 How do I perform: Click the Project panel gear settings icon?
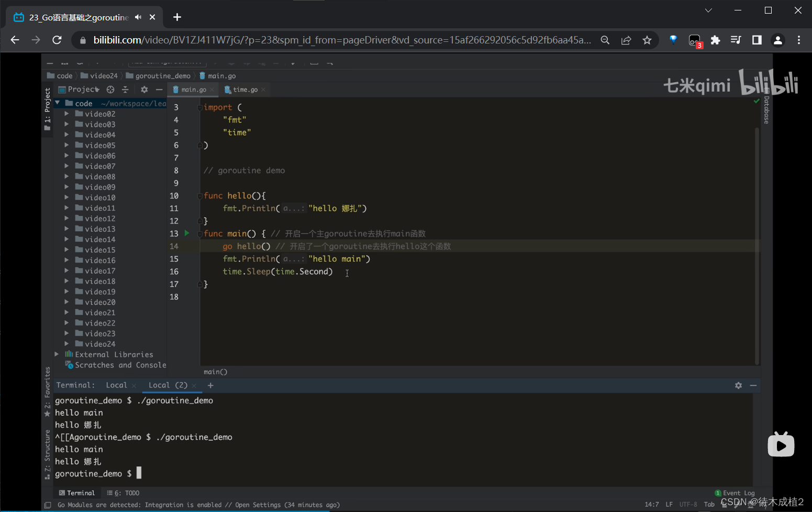pyautogui.click(x=144, y=90)
